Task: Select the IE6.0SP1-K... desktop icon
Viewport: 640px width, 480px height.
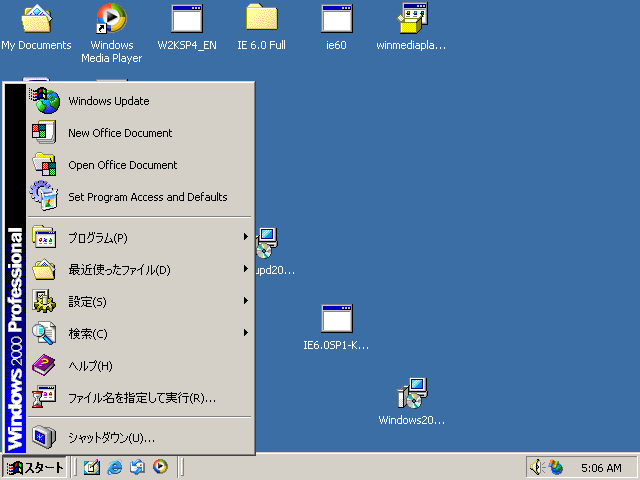Action: 337,318
